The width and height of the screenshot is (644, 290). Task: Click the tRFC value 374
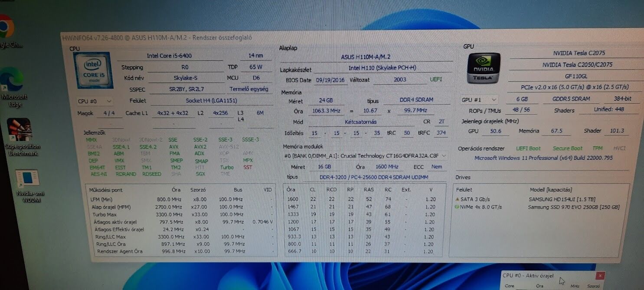click(x=441, y=133)
